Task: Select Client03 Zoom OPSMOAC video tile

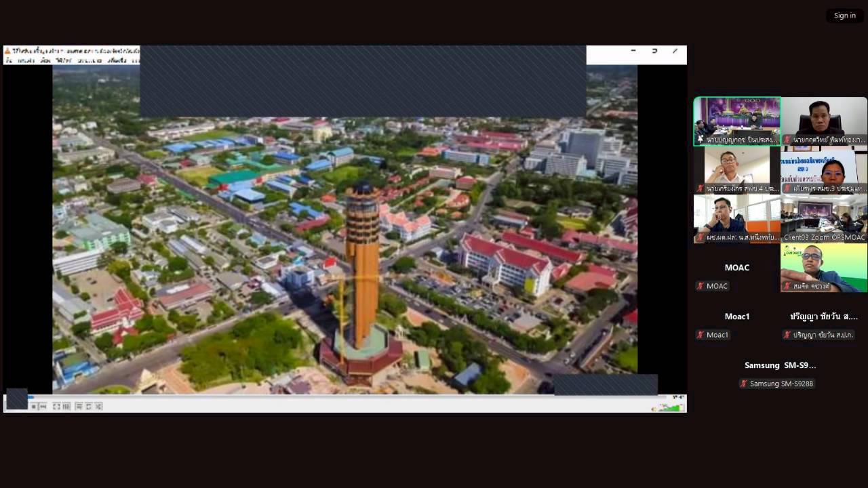Action: point(824,218)
